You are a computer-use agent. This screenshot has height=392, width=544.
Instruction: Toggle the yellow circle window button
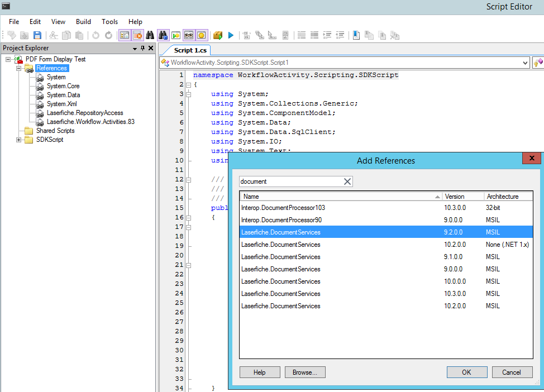point(202,35)
